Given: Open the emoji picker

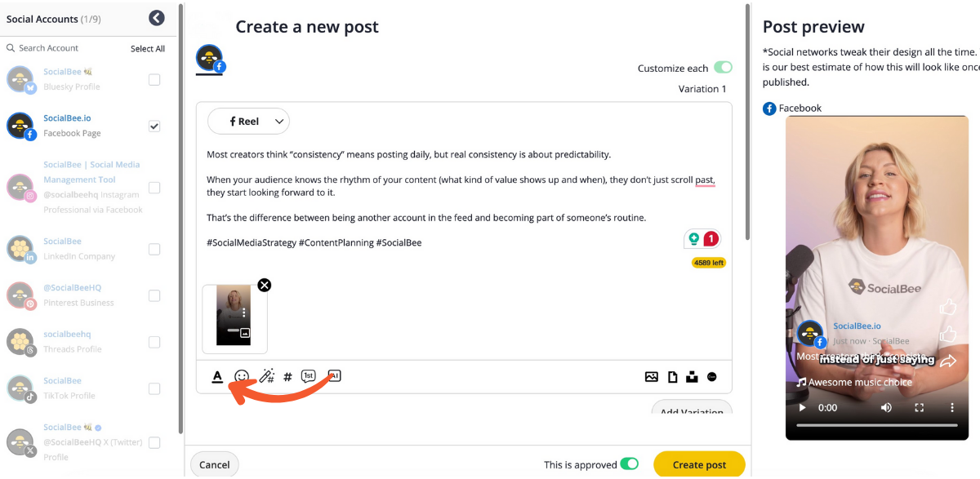Looking at the screenshot, I should pyautogui.click(x=242, y=376).
